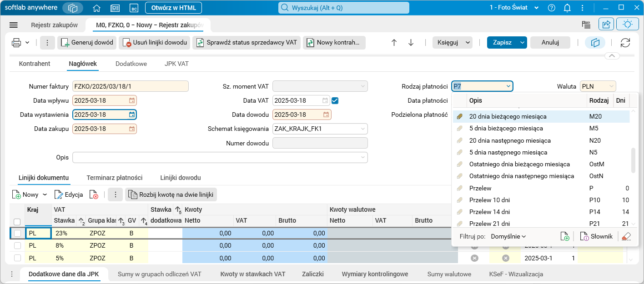Open calendar for Data zakupu

(132, 129)
